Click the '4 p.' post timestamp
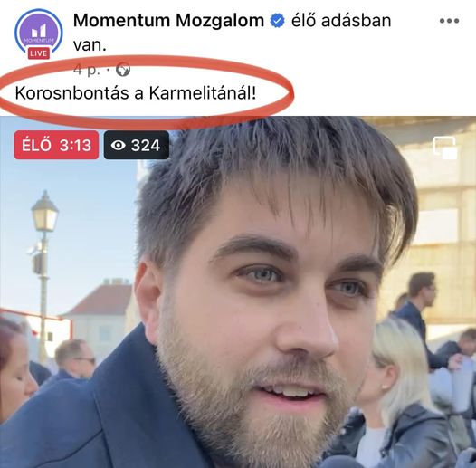This screenshot has width=476, height=468. (x=87, y=70)
